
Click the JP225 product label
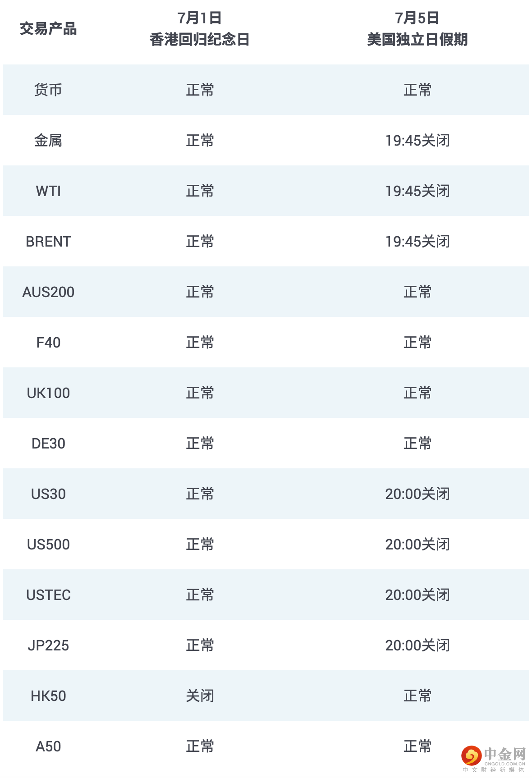48,645
